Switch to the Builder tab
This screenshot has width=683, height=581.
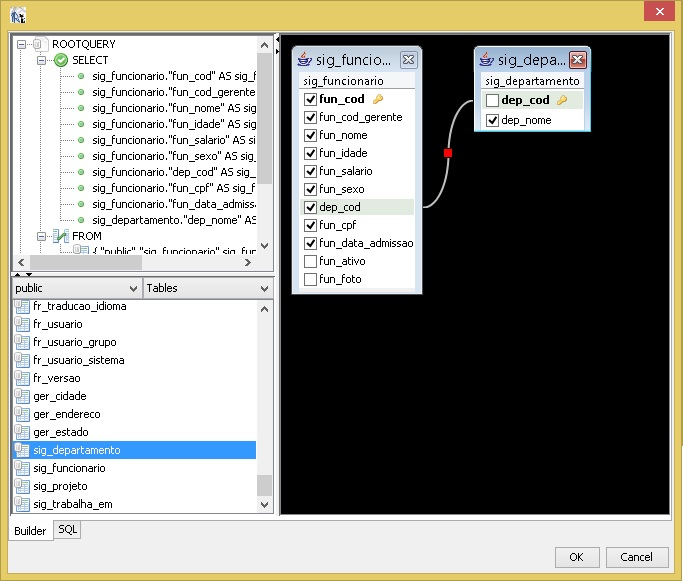click(30, 531)
